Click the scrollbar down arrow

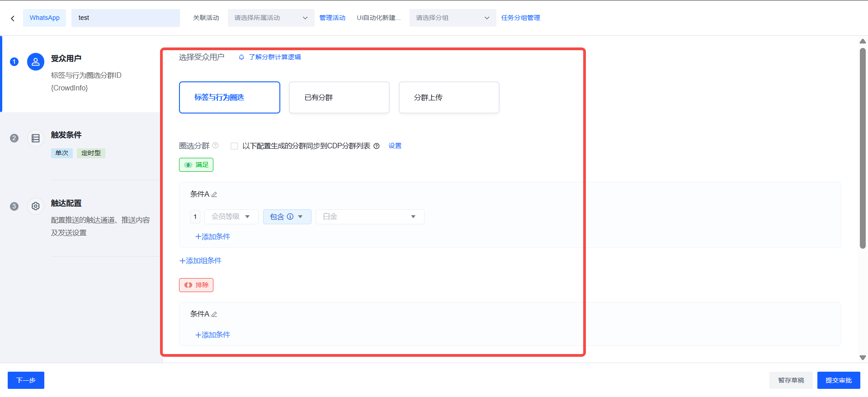[863, 358]
